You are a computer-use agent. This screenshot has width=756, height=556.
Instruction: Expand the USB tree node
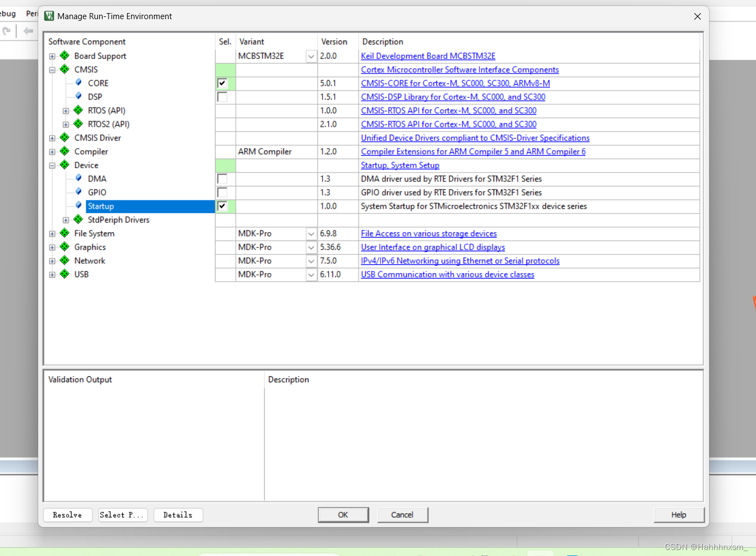point(52,275)
